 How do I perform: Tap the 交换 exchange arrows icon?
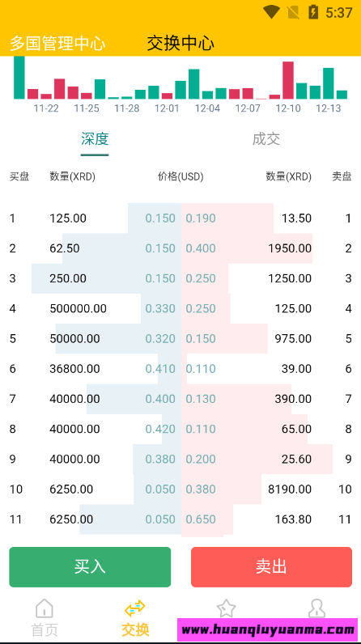pyautogui.click(x=135, y=608)
